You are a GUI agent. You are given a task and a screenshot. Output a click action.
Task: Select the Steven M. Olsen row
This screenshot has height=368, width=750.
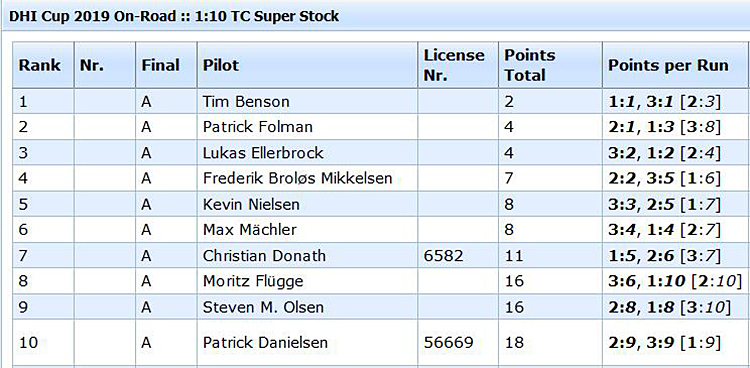coord(381,307)
